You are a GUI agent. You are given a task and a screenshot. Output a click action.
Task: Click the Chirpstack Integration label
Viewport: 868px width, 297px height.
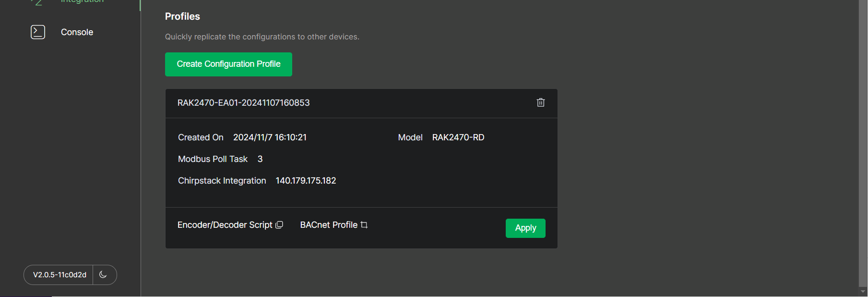point(222,181)
